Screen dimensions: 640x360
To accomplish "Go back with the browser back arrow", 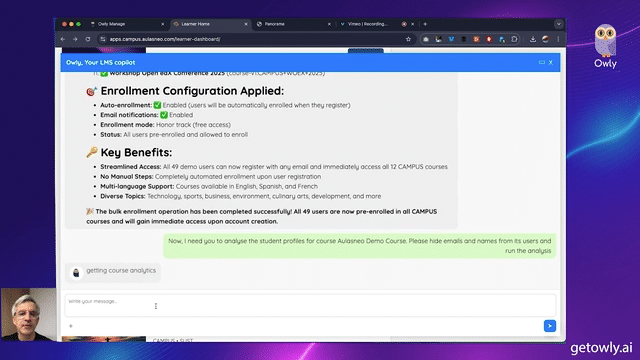I will point(63,39).
